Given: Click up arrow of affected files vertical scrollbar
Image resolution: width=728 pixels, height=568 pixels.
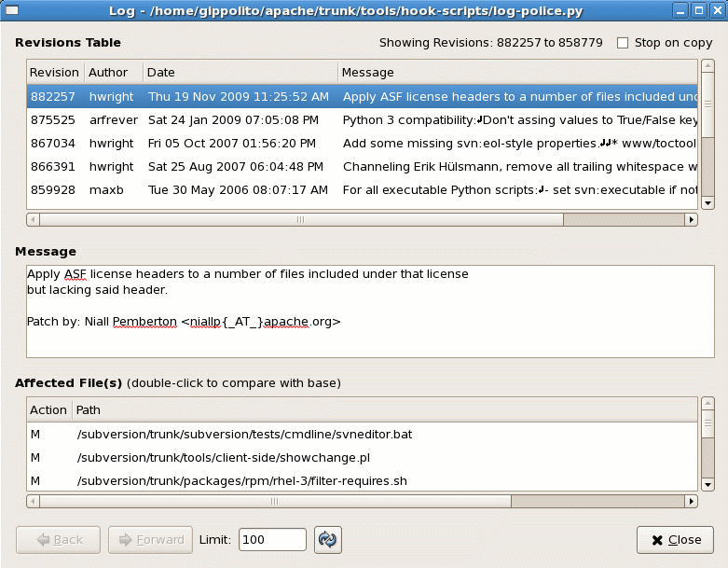Looking at the screenshot, I should point(707,403).
